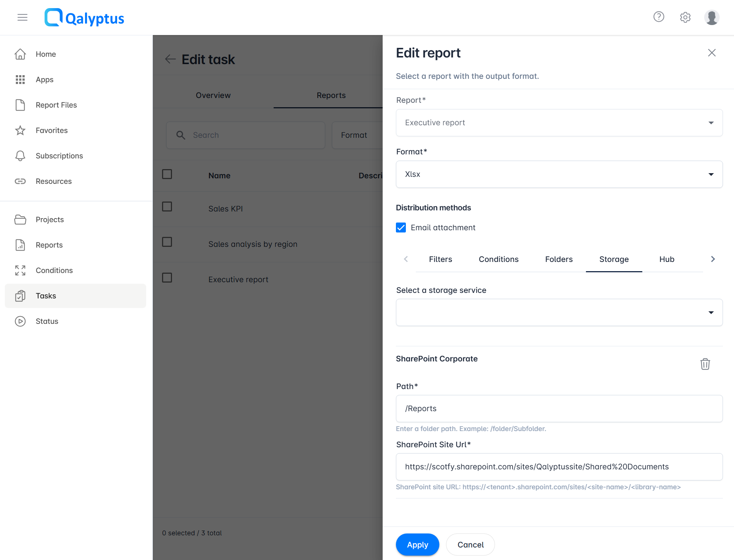Open the help icon
This screenshot has width=734, height=560.
(x=659, y=17)
